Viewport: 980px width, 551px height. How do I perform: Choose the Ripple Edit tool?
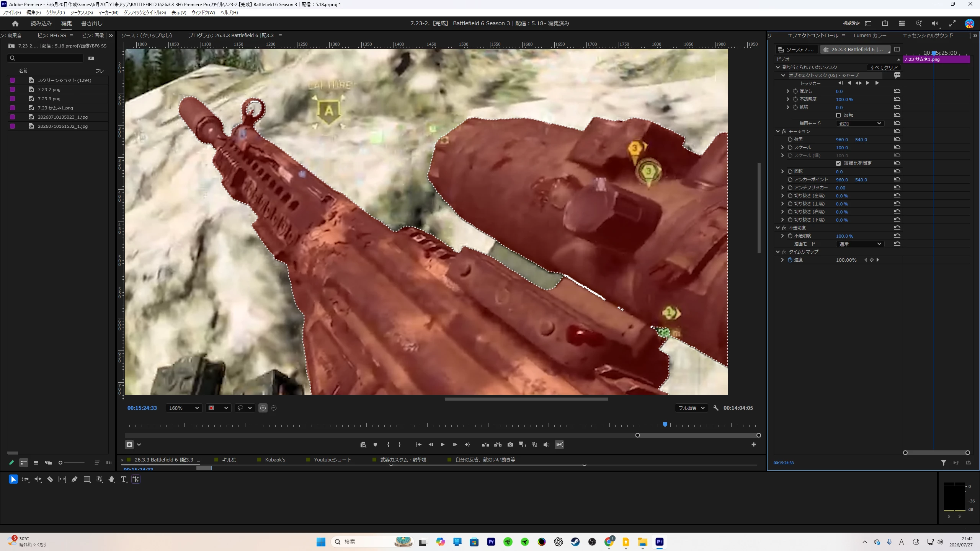(x=38, y=479)
